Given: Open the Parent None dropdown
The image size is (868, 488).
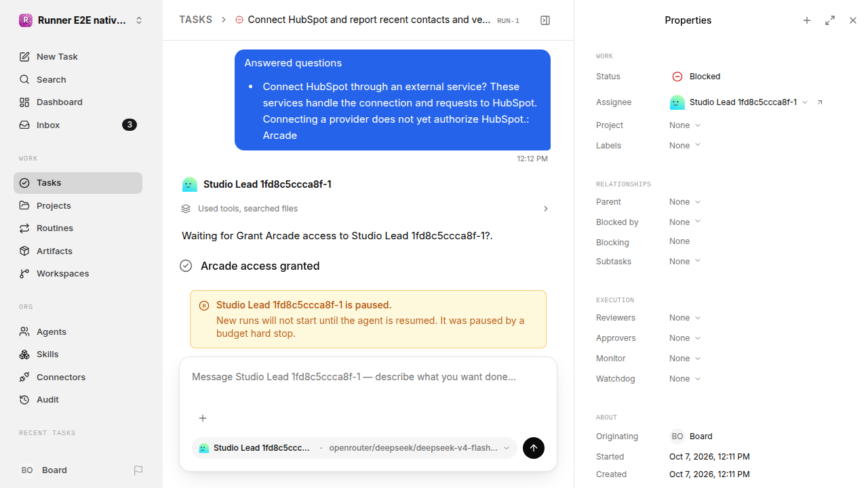Looking at the screenshot, I should click(x=685, y=202).
